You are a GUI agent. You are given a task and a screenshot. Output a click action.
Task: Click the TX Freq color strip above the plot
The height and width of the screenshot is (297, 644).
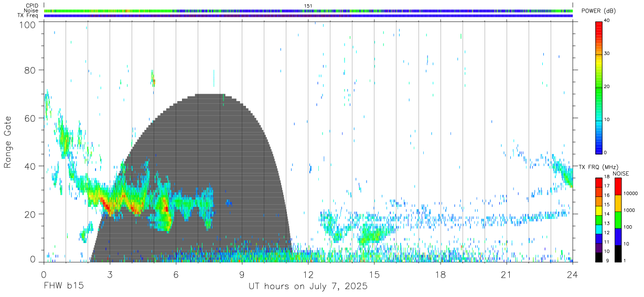308,16
